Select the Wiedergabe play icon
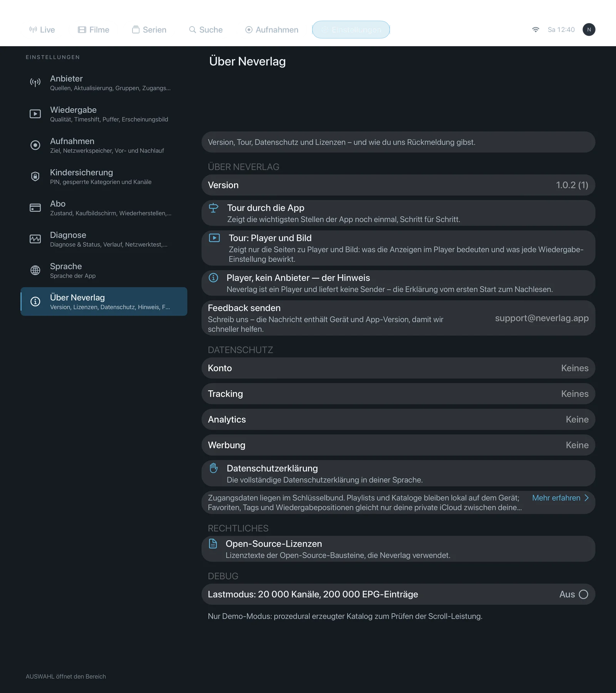The height and width of the screenshot is (693, 616). [35, 114]
